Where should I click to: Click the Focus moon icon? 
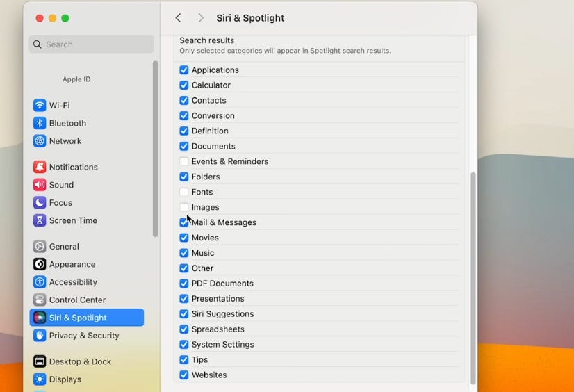40,203
